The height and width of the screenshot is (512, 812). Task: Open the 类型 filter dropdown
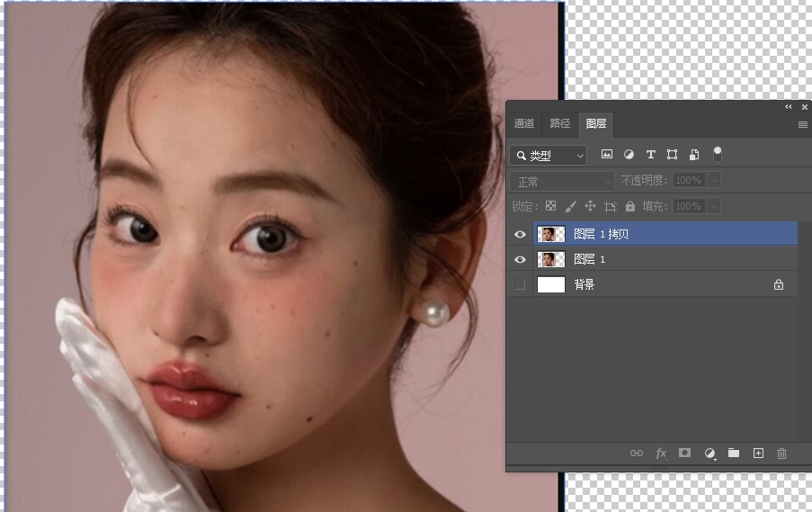tap(549, 155)
